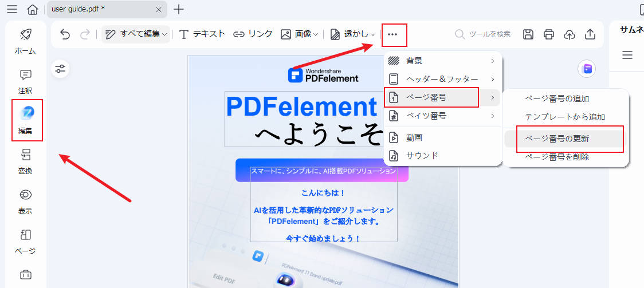Expand the ベイツ番号 chevron
This screenshot has width=644, height=288.
[492, 116]
